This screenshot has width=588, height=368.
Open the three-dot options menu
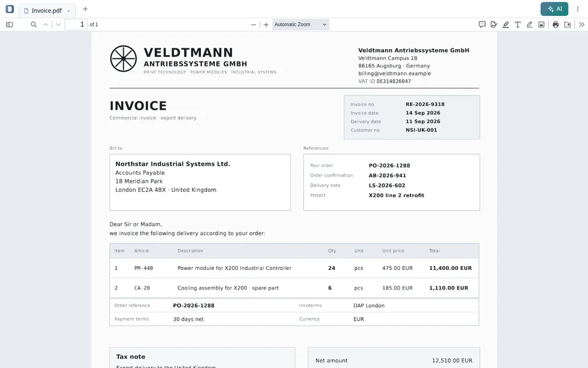[578, 9]
